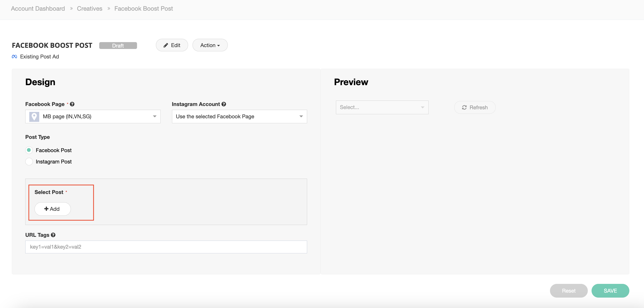This screenshot has height=308, width=644.
Task: Expand the Instagram Account dropdown
Action: (x=239, y=116)
